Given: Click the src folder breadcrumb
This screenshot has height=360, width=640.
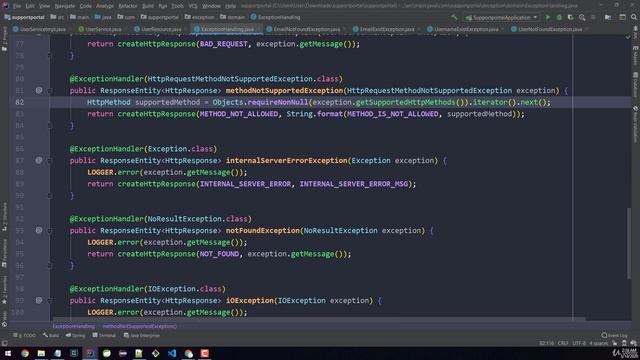Looking at the screenshot, I should click(57, 17).
